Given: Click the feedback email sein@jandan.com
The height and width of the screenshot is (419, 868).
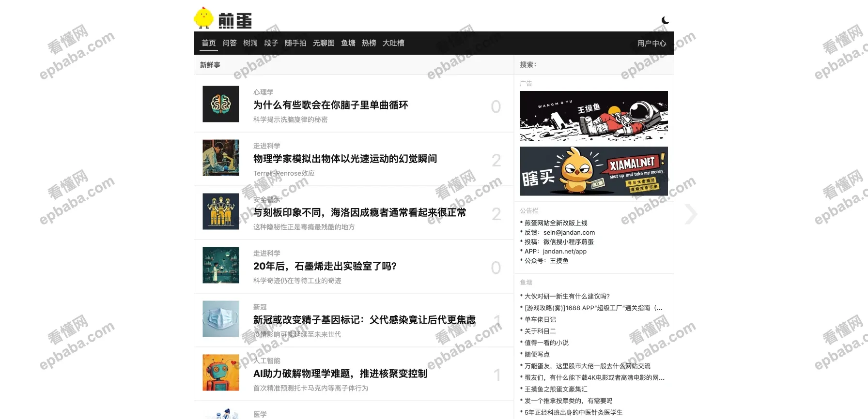Looking at the screenshot, I should (x=569, y=232).
